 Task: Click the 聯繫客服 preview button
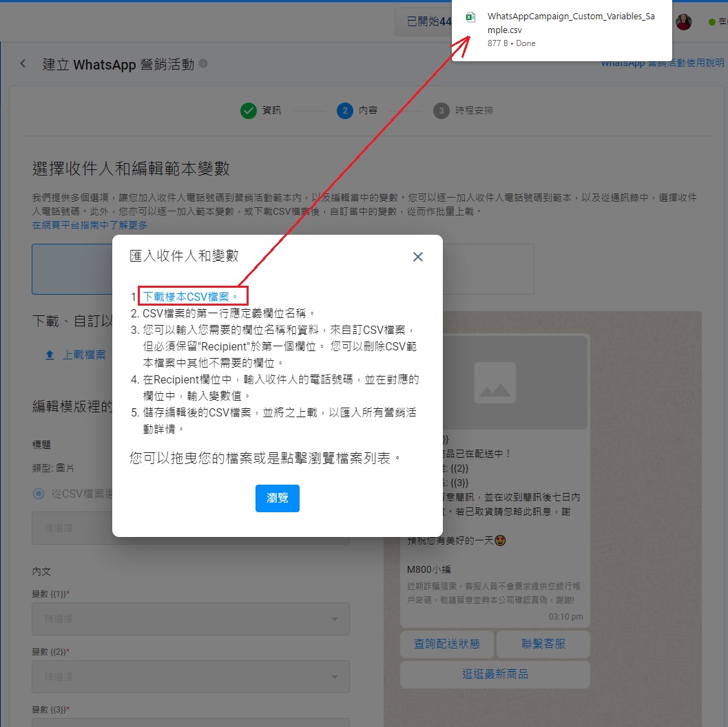pos(543,644)
